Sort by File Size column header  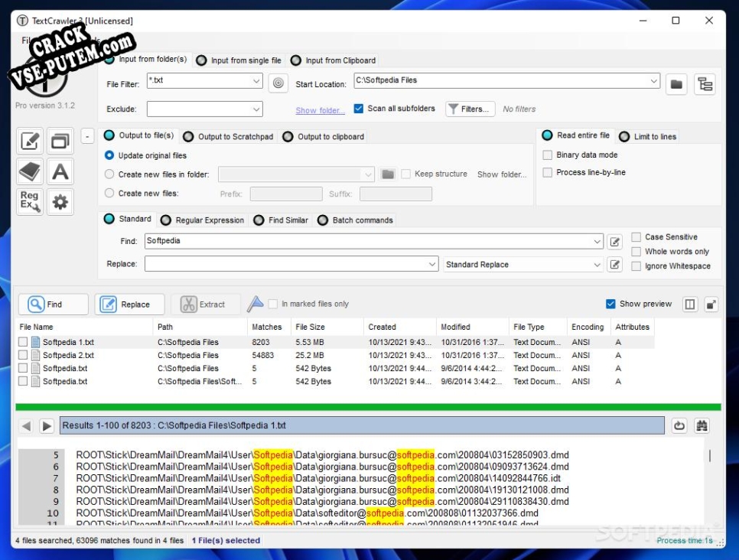click(x=310, y=327)
